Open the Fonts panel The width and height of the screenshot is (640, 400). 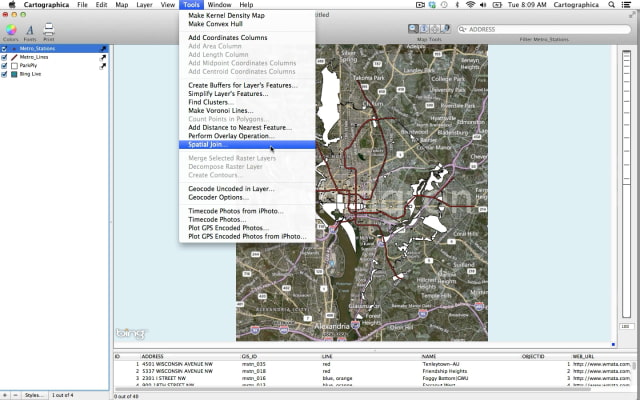click(x=30, y=31)
